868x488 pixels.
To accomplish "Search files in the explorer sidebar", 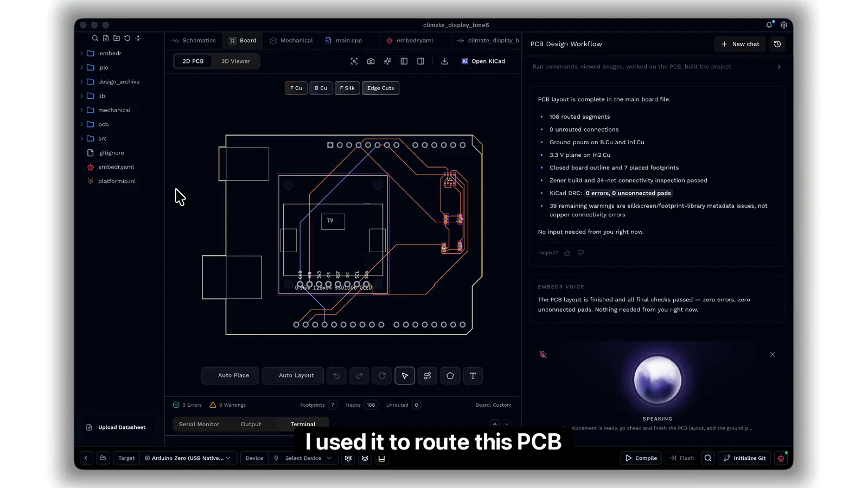I will tap(95, 38).
